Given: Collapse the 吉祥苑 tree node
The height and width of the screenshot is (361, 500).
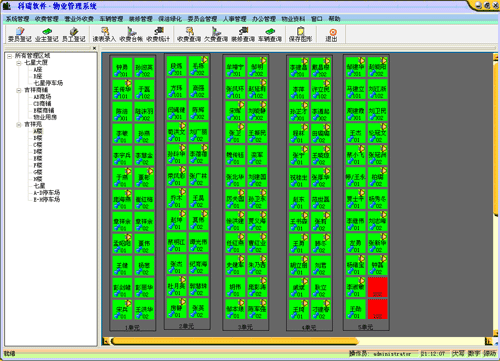Looking at the screenshot, I should [x=19, y=124].
